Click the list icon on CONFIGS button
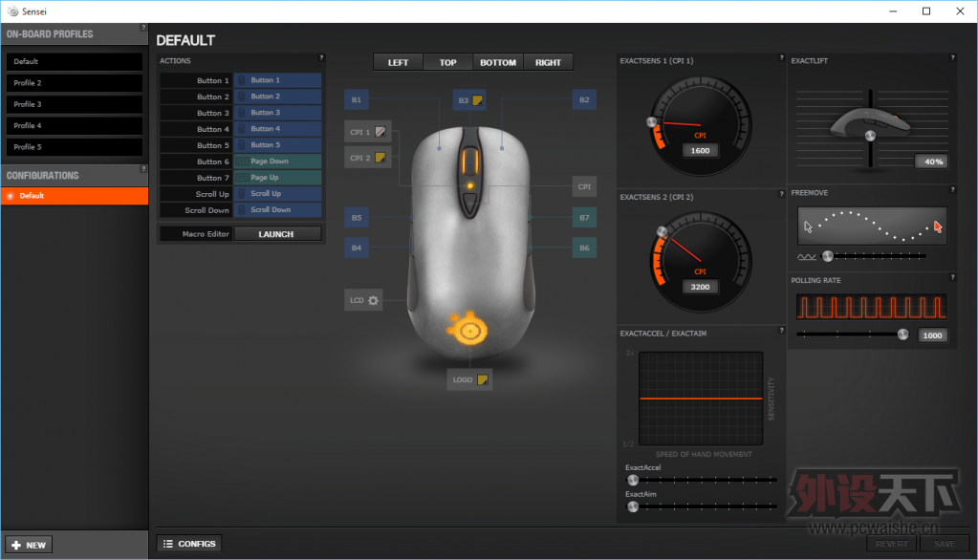The image size is (978, 560). [x=168, y=544]
